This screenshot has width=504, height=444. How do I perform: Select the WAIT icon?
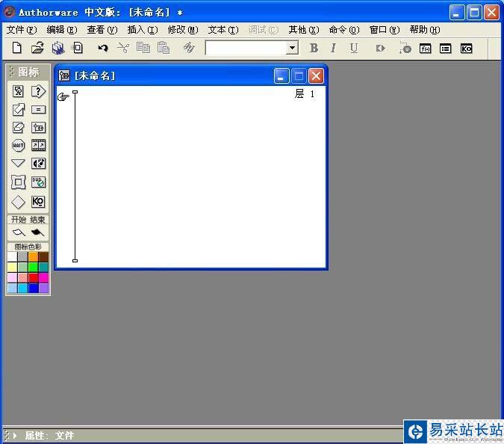point(18,146)
